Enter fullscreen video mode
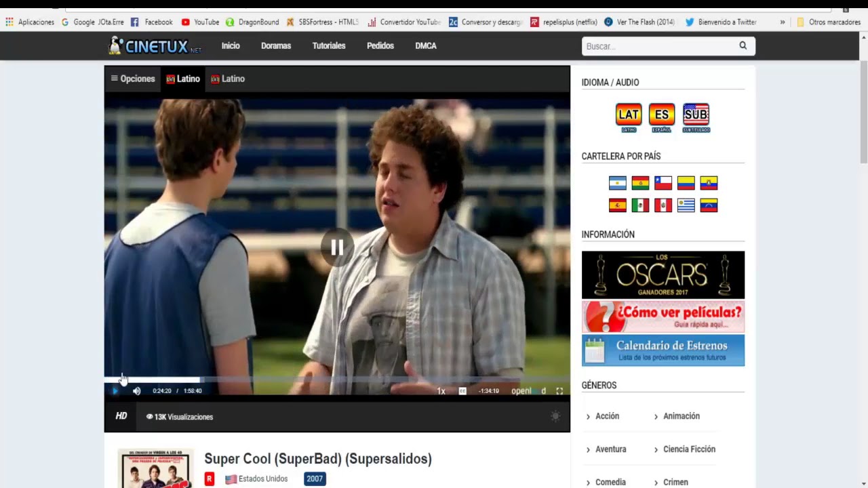This screenshot has width=868, height=488. tap(559, 391)
